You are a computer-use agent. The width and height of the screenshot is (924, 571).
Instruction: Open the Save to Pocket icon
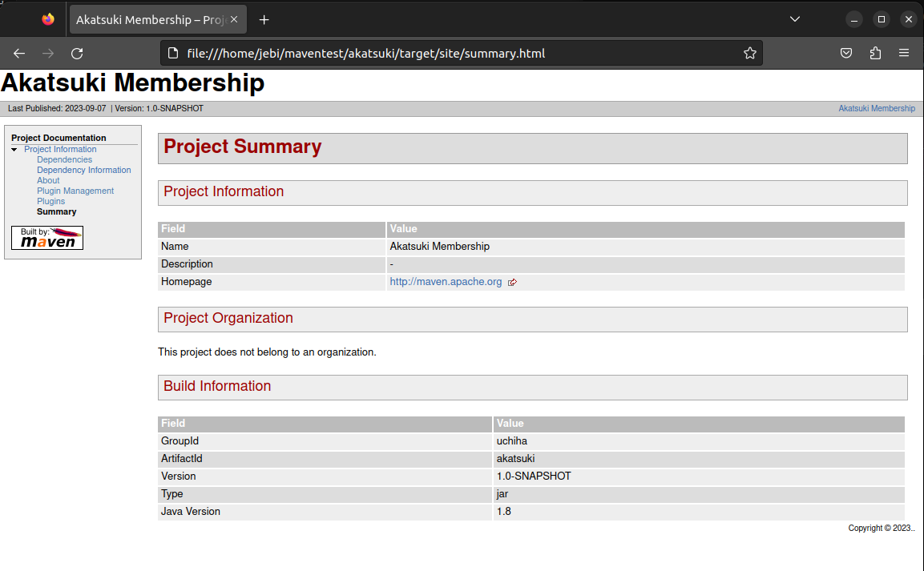[x=846, y=54]
